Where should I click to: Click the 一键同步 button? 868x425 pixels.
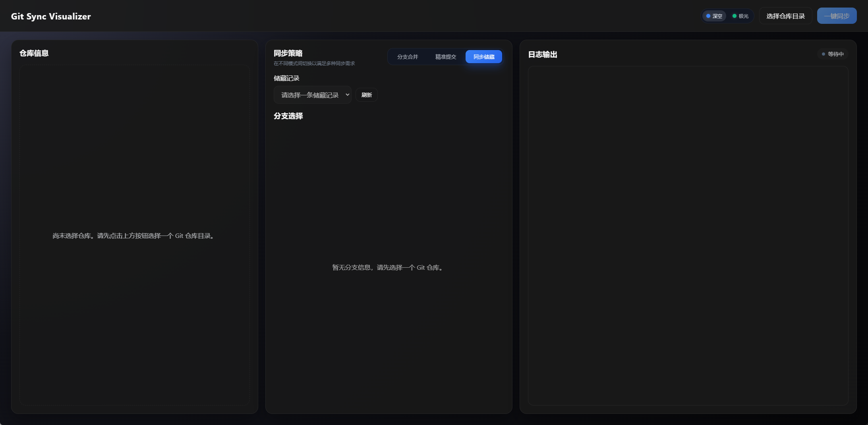[837, 16]
